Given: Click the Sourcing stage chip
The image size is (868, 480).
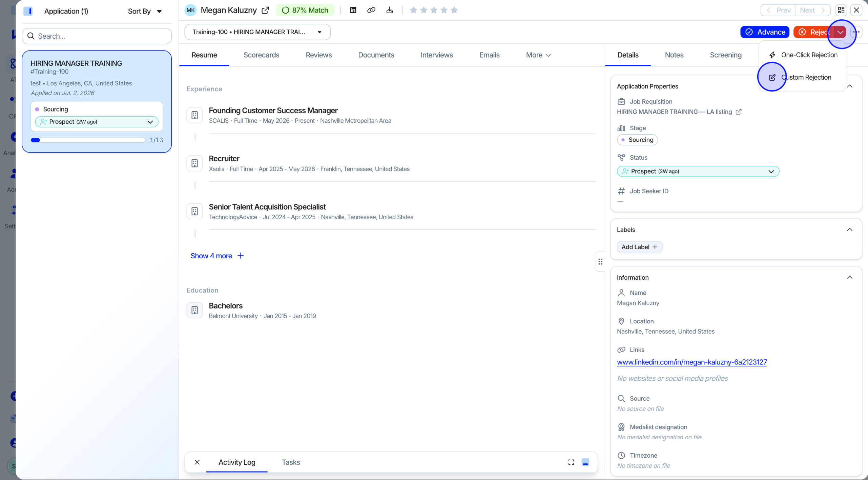Looking at the screenshot, I should [x=637, y=140].
